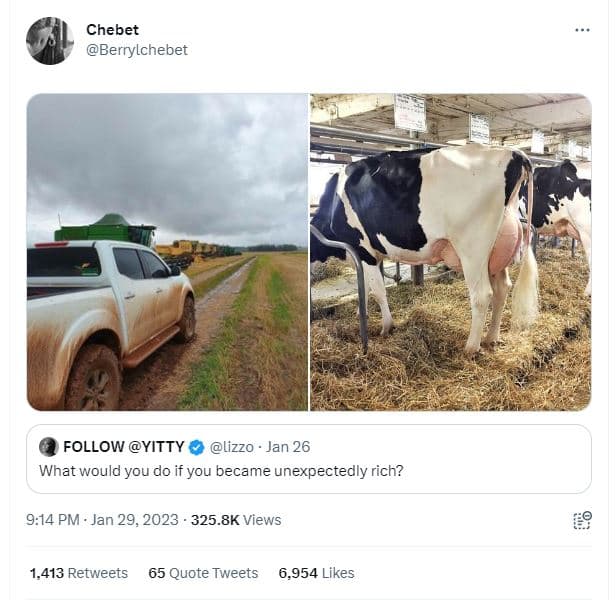The height and width of the screenshot is (600, 616).
Task: Click the word Views in tweet stats
Action: tap(262, 520)
